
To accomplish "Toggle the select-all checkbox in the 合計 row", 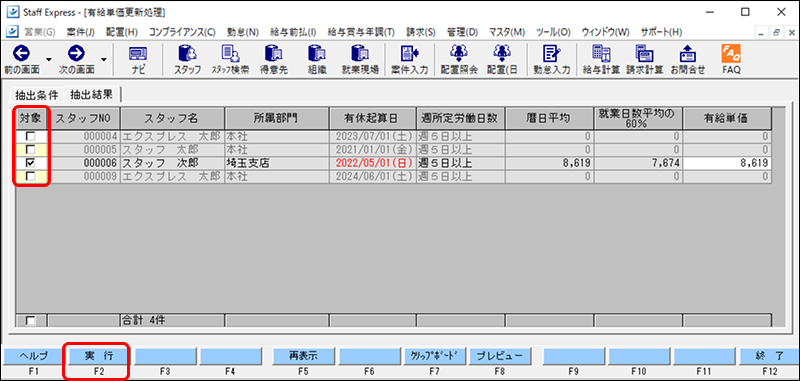I will point(31,321).
